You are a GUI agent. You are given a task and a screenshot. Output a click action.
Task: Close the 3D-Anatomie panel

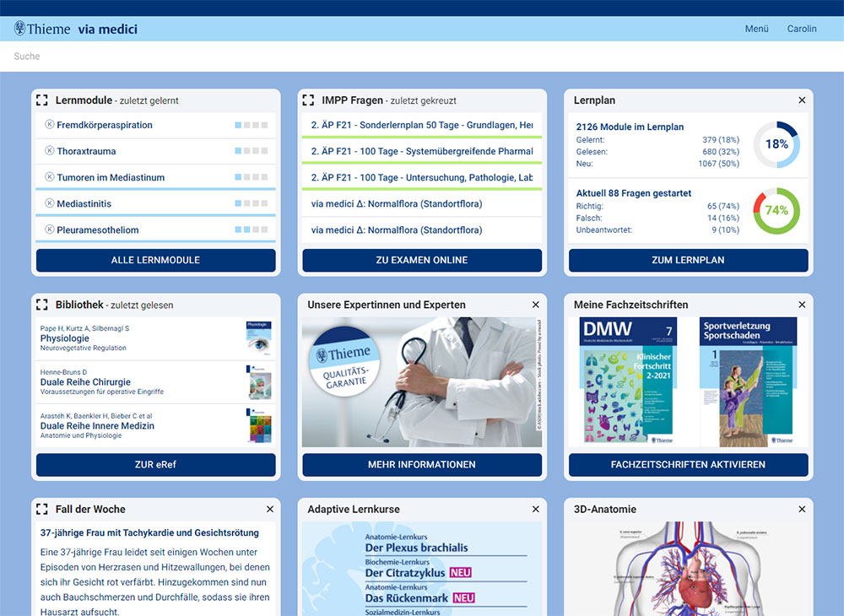[x=802, y=509]
